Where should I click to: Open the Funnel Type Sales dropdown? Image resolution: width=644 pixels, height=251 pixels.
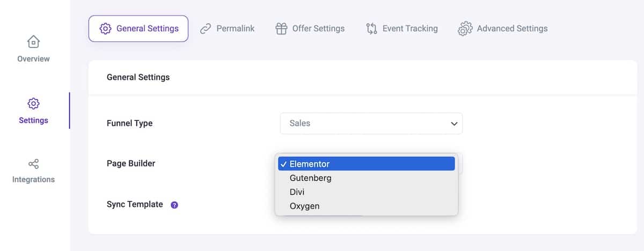point(371,123)
